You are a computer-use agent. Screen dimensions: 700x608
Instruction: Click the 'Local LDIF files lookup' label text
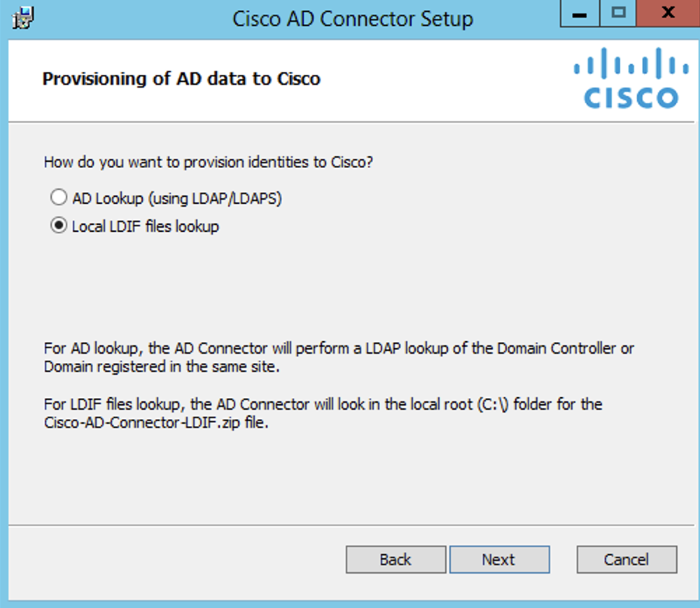pyautogui.click(x=146, y=226)
